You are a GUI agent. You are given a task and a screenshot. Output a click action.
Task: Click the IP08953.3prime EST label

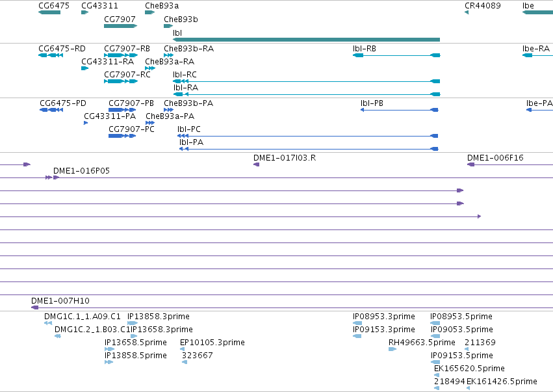tap(383, 317)
